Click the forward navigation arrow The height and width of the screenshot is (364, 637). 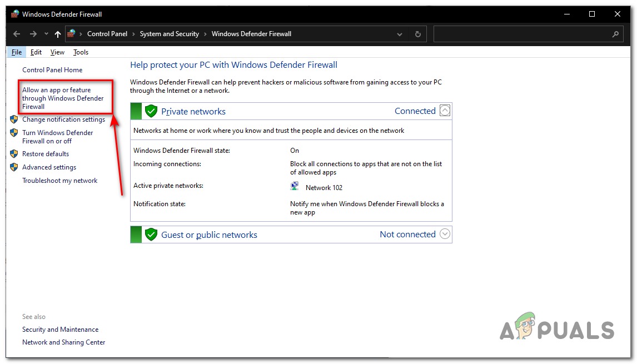[x=33, y=34]
